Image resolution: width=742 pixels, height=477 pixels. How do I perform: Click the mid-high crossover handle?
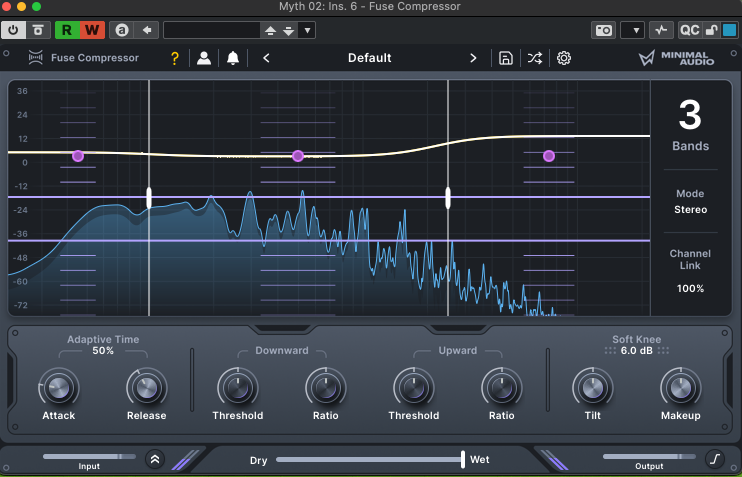448,198
